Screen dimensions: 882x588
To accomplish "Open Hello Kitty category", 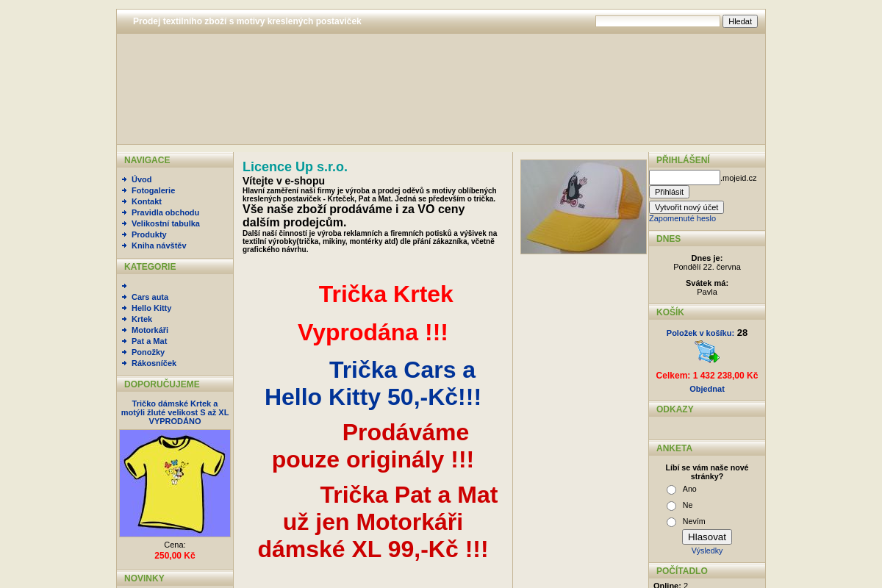I will coord(151,308).
